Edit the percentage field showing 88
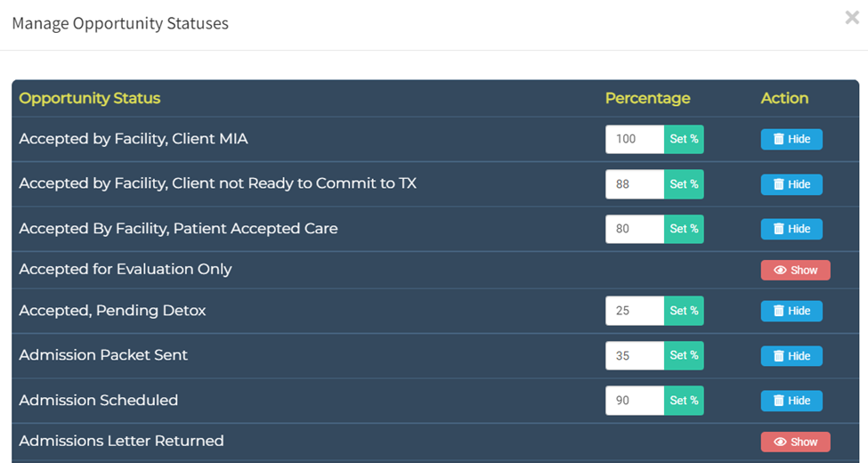This screenshot has height=463, width=868. coord(635,184)
